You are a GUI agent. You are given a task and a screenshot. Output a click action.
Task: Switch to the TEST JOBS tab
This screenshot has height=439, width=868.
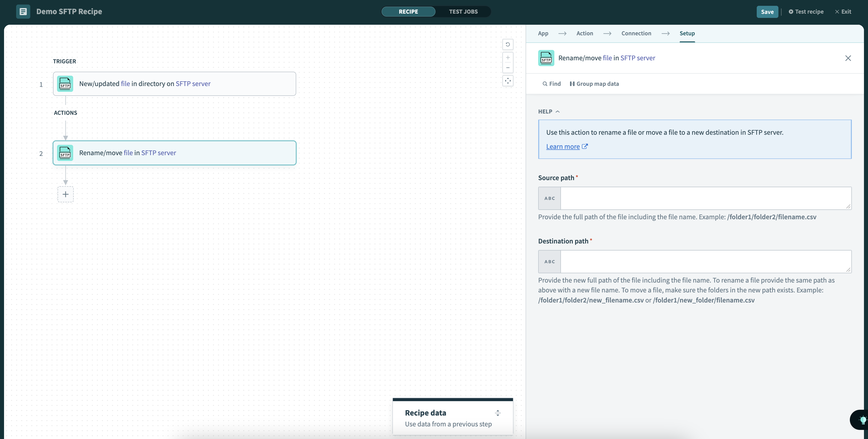click(463, 11)
